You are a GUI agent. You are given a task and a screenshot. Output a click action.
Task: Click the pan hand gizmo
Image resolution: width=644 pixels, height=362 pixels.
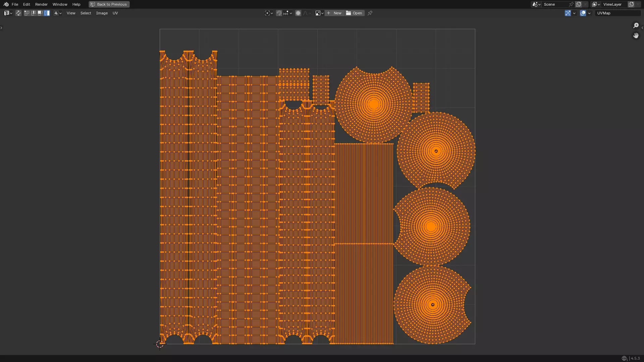tap(636, 36)
